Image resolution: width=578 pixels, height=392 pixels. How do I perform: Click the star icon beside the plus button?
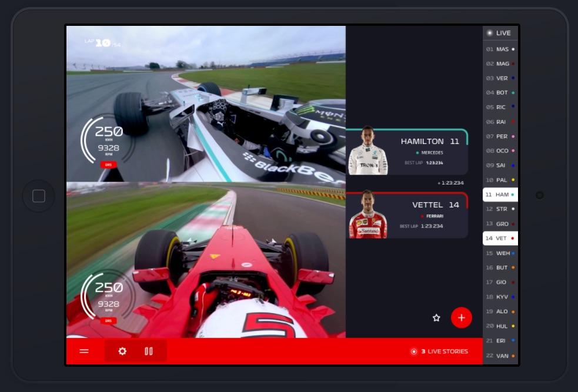pos(436,317)
